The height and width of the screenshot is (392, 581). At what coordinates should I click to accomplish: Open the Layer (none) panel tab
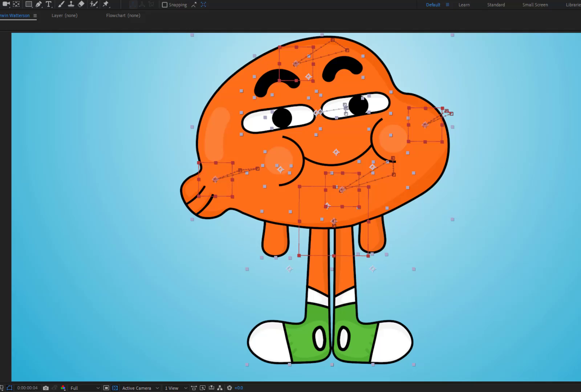(64, 15)
